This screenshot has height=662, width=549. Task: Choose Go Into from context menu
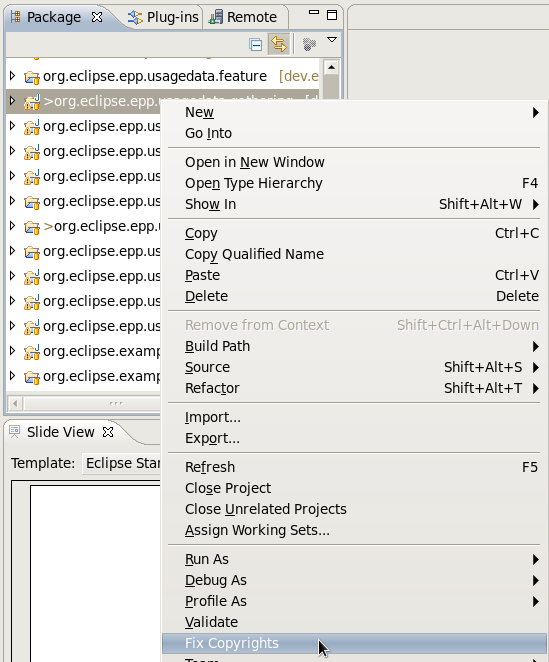click(354, 133)
